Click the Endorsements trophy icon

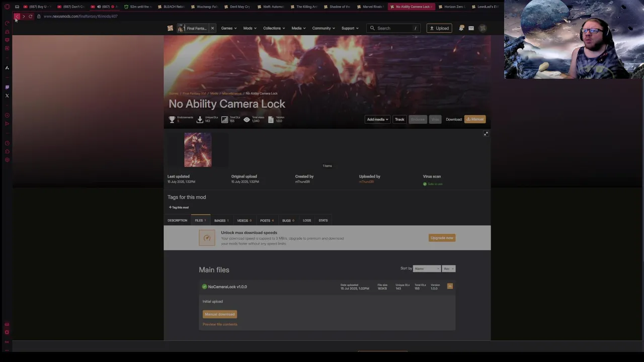point(172,119)
